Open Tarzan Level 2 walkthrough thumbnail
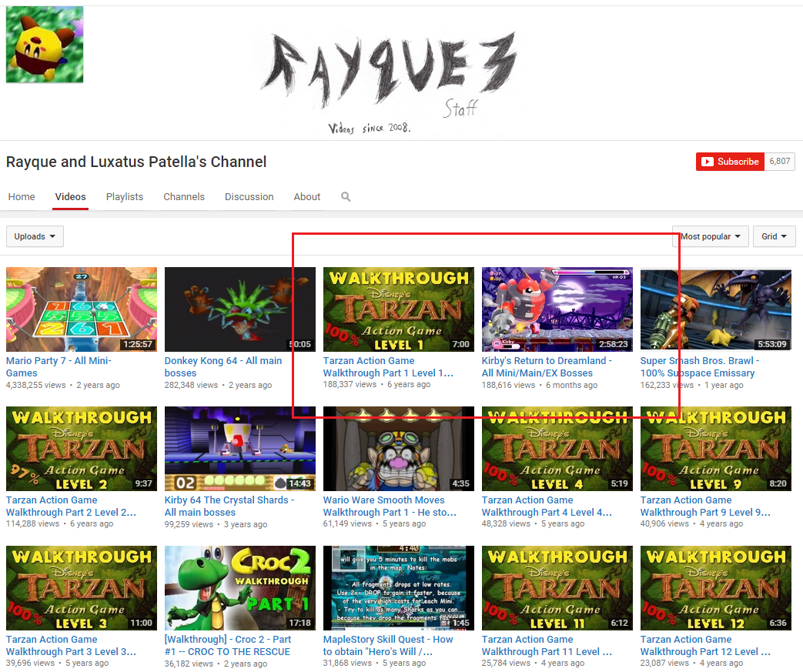803x672 pixels. [x=82, y=449]
